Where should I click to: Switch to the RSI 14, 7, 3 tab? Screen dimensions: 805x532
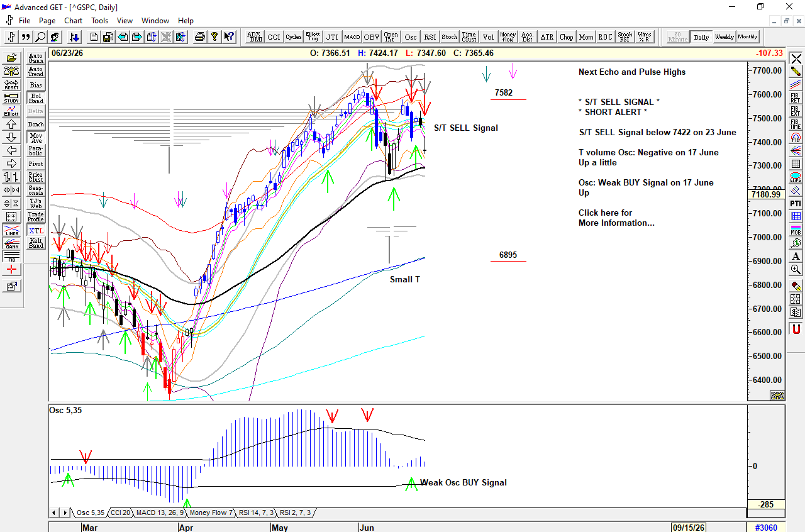click(256, 513)
